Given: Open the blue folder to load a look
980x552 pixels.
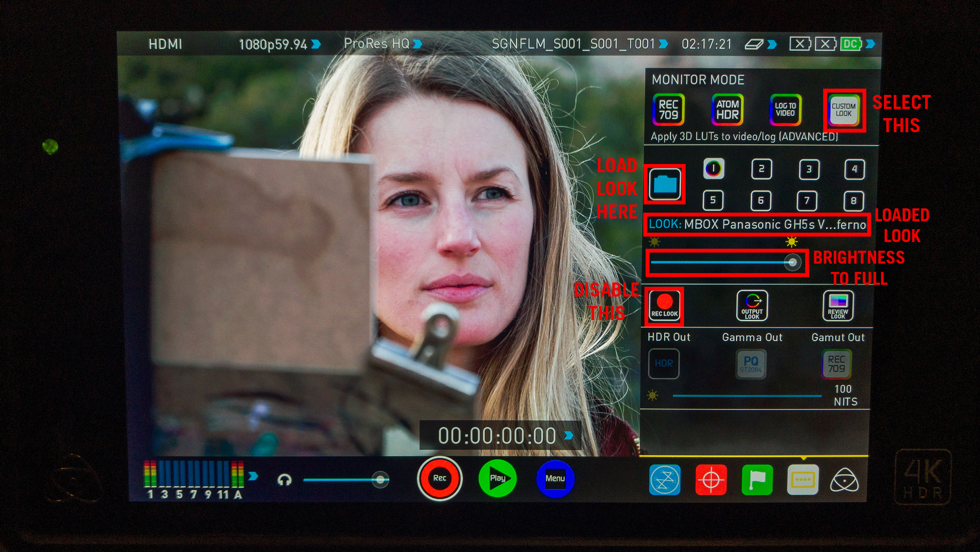Looking at the screenshot, I should pyautogui.click(x=665, y=184).
